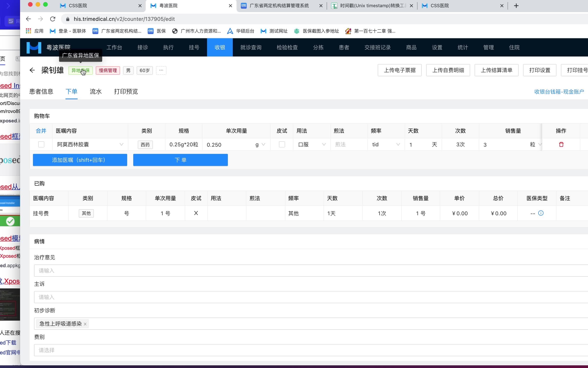This screenshot has width=588, height=368.
Task: Switch to the 流水 tab
Action: (96, 92)
